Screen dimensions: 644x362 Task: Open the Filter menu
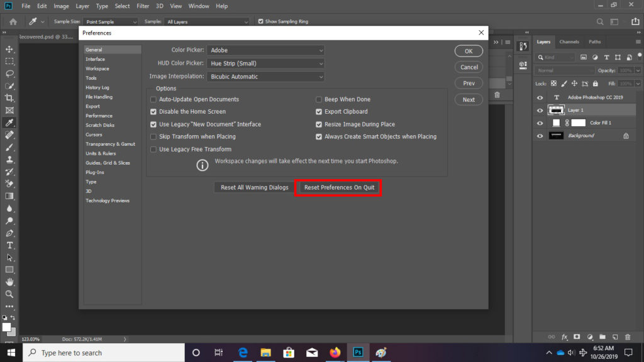click(143, 6)
